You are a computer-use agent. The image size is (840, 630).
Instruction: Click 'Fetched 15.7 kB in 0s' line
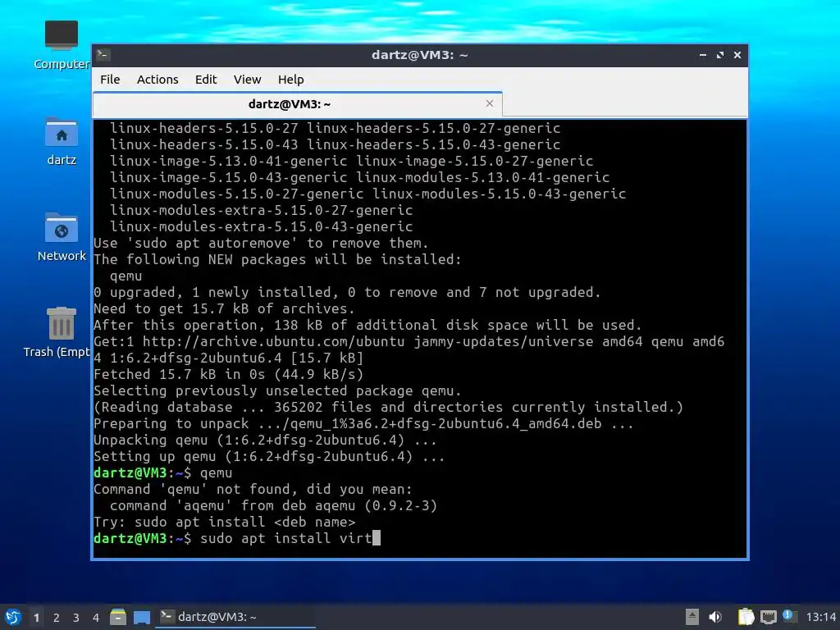(x=228, y=374)
